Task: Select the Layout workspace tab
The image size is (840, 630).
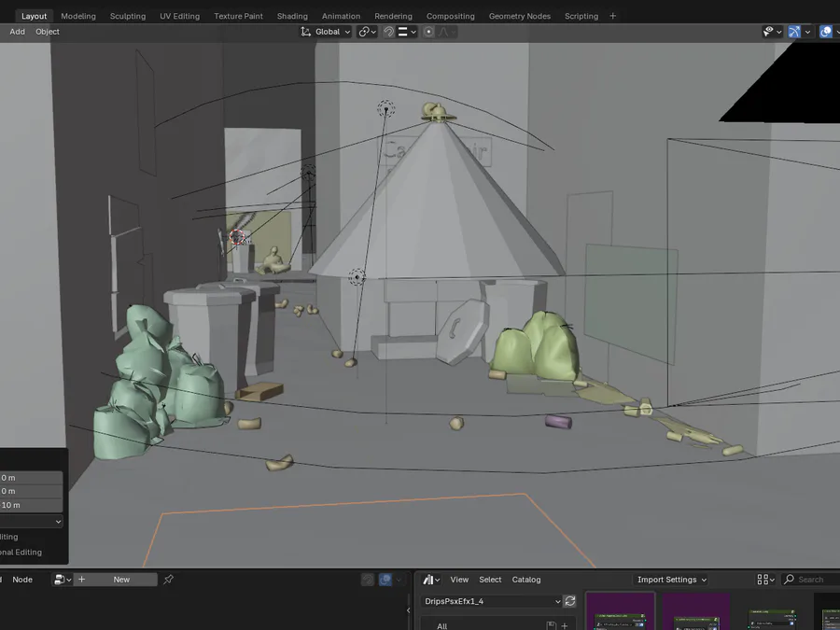Action: (34, 16)
